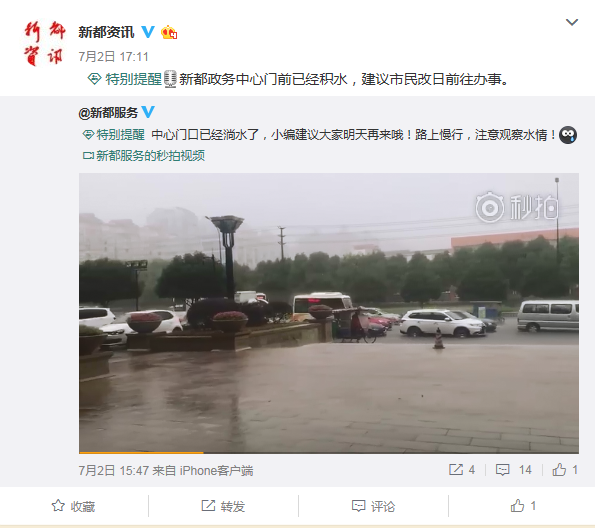Open the 新都服务的秒拍视频 video link
Image resolution: width=595 pixels, height=528 pixels.
tap(144, 156)
